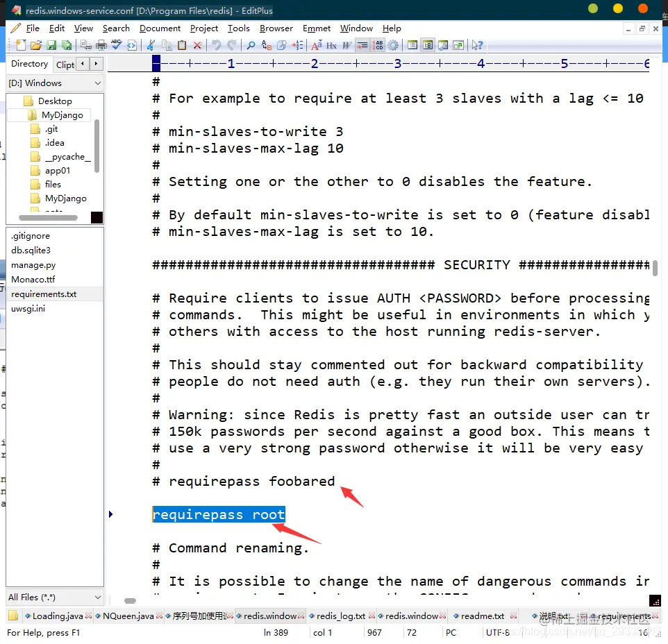668x644 pixels.
Task: Toggle auto indent toolbar button
Action: pos(362,45)
